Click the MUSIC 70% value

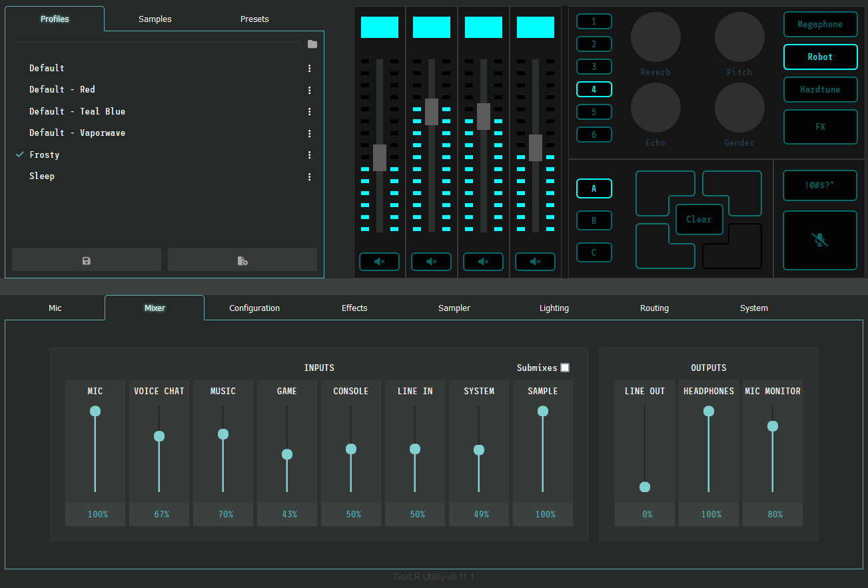(225, 514)
